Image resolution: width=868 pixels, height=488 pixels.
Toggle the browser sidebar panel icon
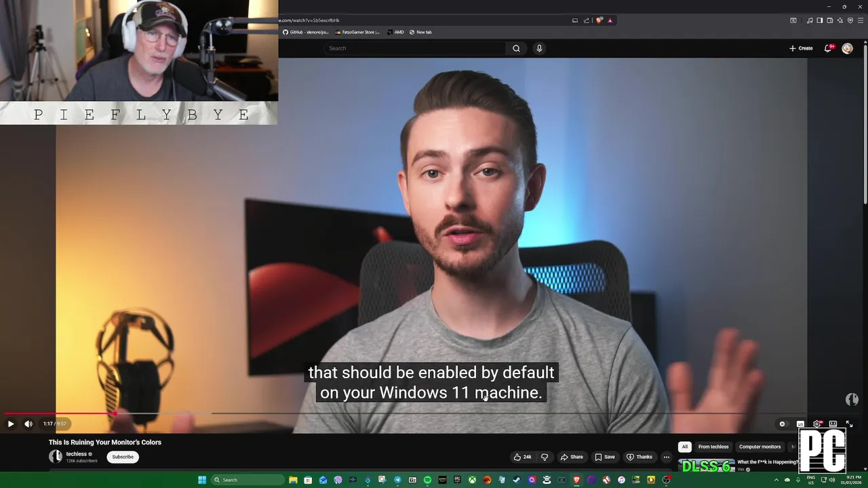820,20
